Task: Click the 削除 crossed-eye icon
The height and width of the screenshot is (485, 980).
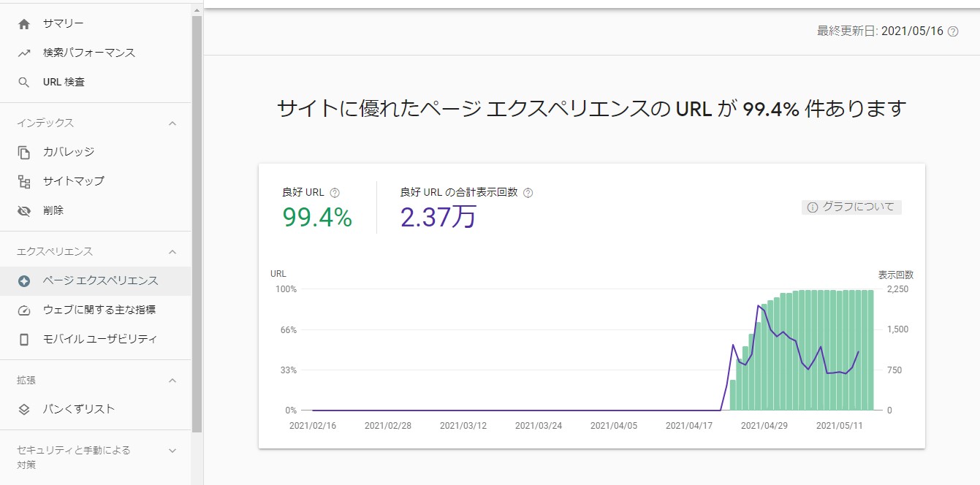Action: point(24,211)
